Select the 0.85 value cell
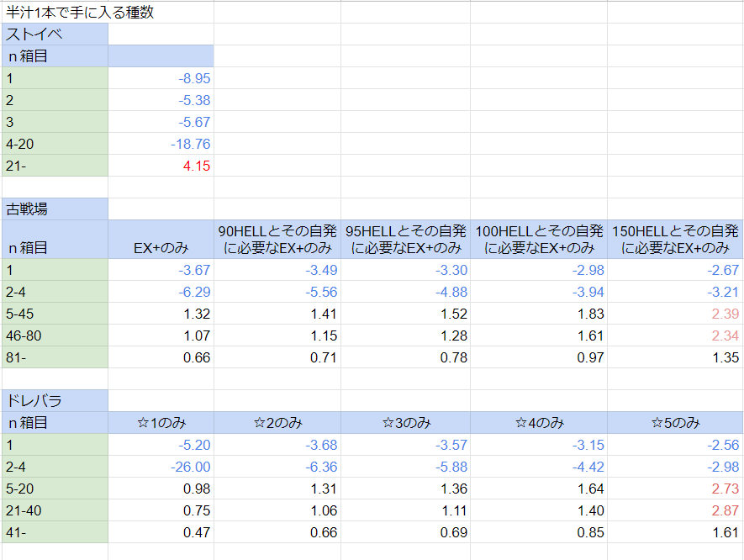Screen dimensions: 744x560 539,531
